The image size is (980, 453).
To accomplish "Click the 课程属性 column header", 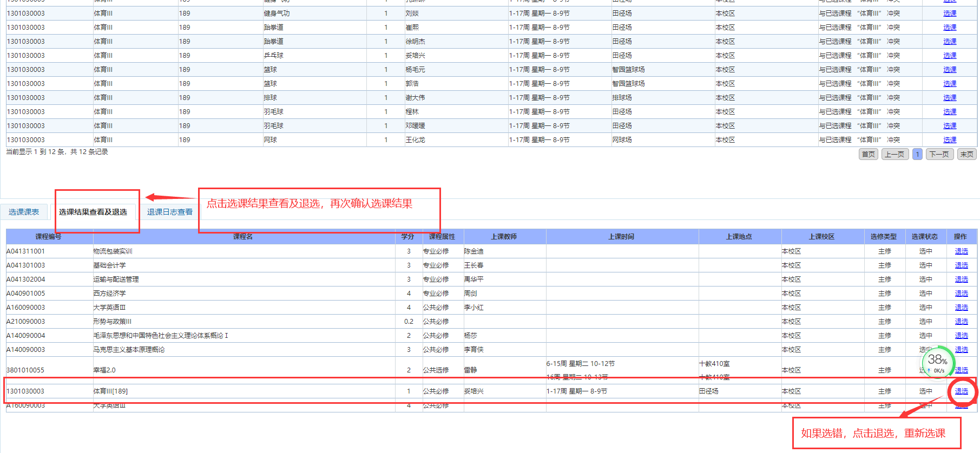I will (442, 237).
